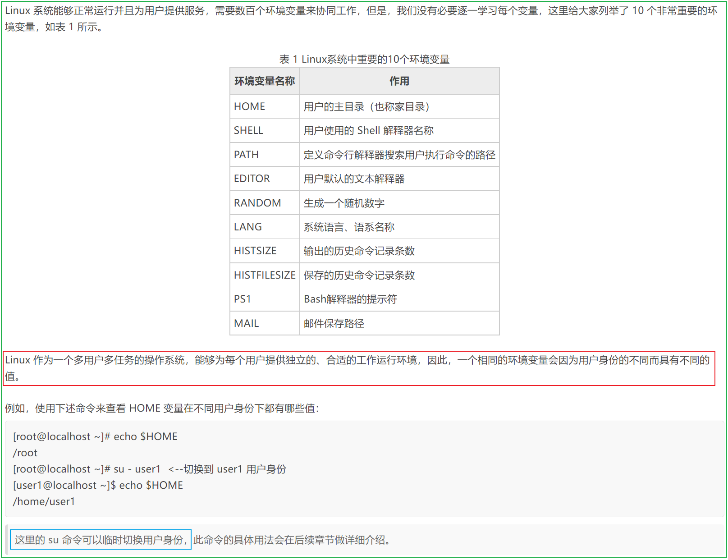Click the first code line echo $HOME as root

pos(95,436)
